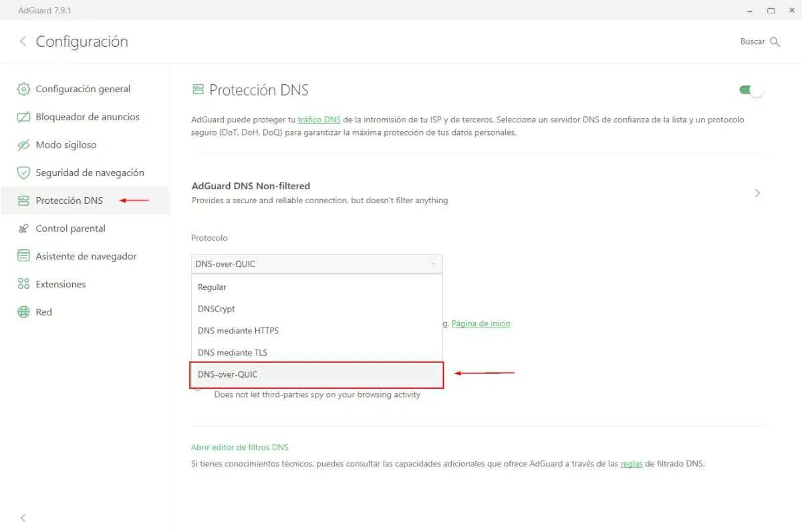
Task: Choose Regular protocol option
Action: [316, 287]
